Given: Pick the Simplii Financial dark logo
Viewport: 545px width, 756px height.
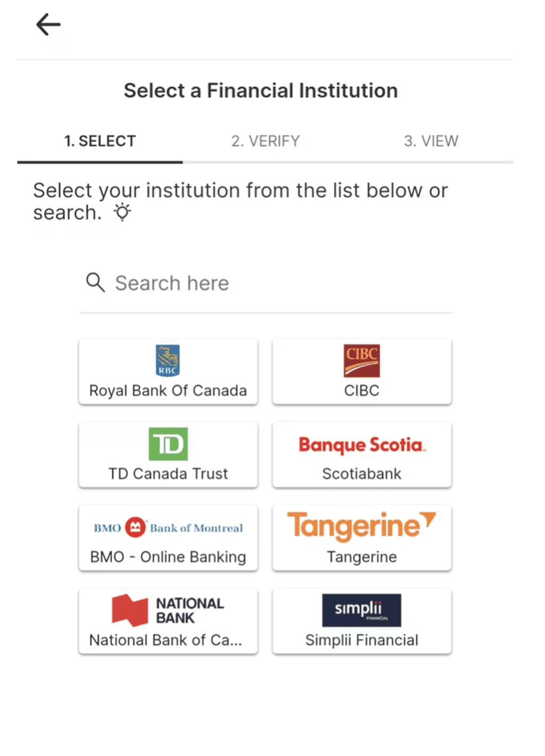Looking at the screenshot, I should click(362, 610).
